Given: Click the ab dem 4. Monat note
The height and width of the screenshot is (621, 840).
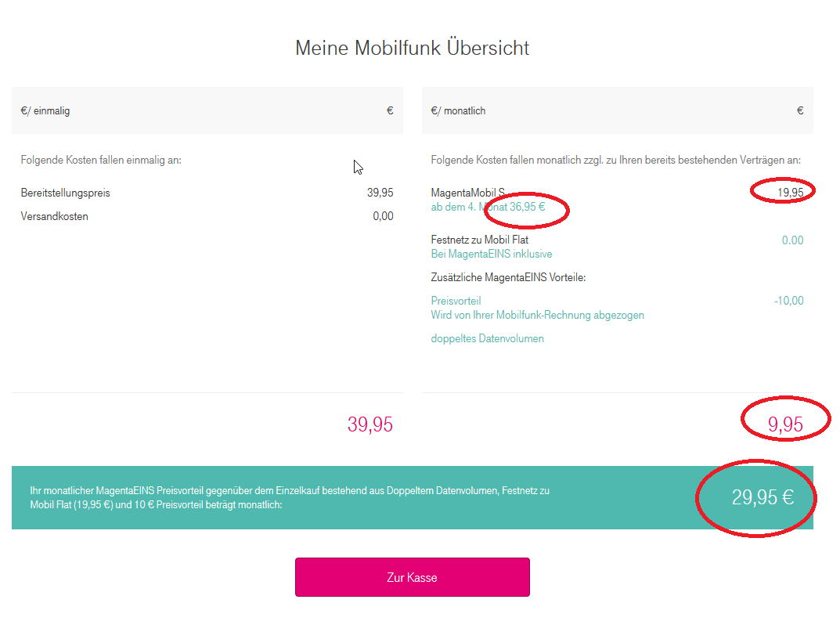Looking at the screenshot, I should point(488,207).
